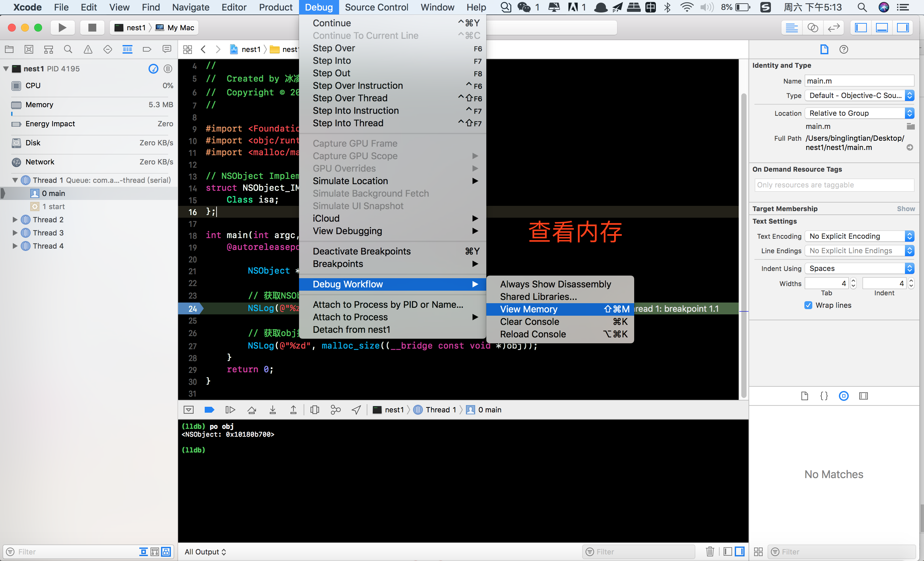Click the Step Into debug bar icon
Screen dimensions: 924x561
coord(273,410)
